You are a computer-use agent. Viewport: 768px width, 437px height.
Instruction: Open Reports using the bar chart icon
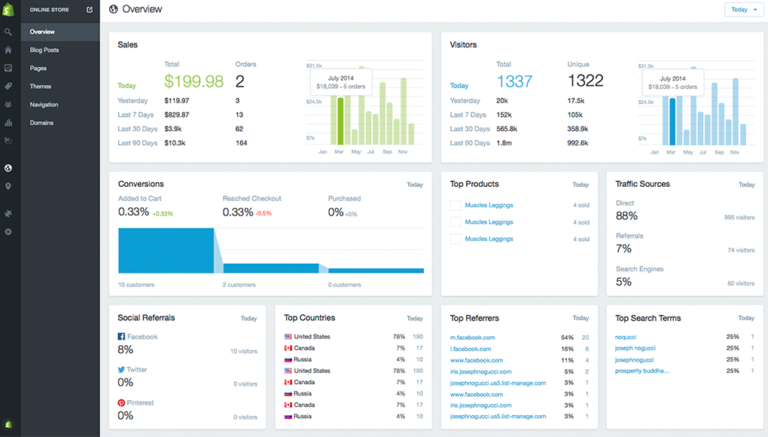point(8,123)
